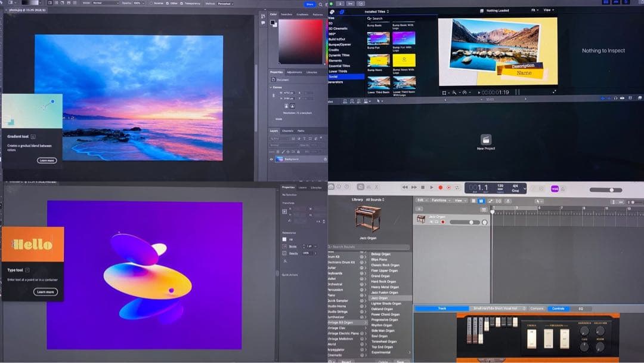644x363 pixels.
Task: Record-enable the Jazz Organ track
Action: pos(442,222)
